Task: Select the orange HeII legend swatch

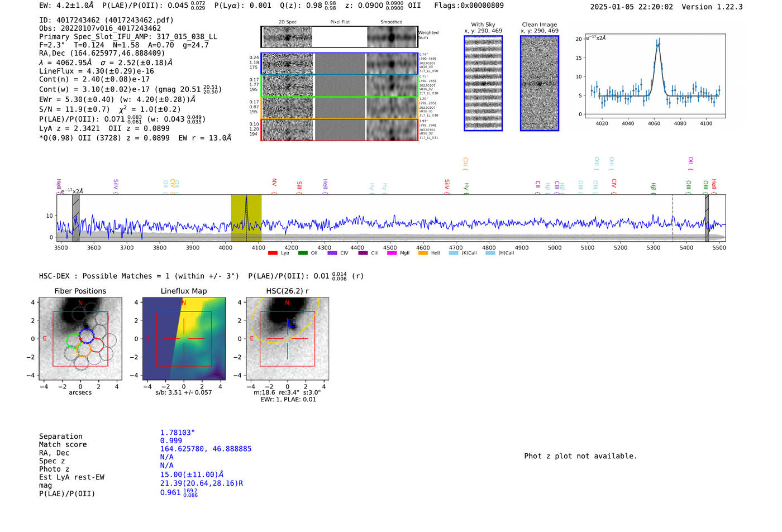Action: (423, 253)
